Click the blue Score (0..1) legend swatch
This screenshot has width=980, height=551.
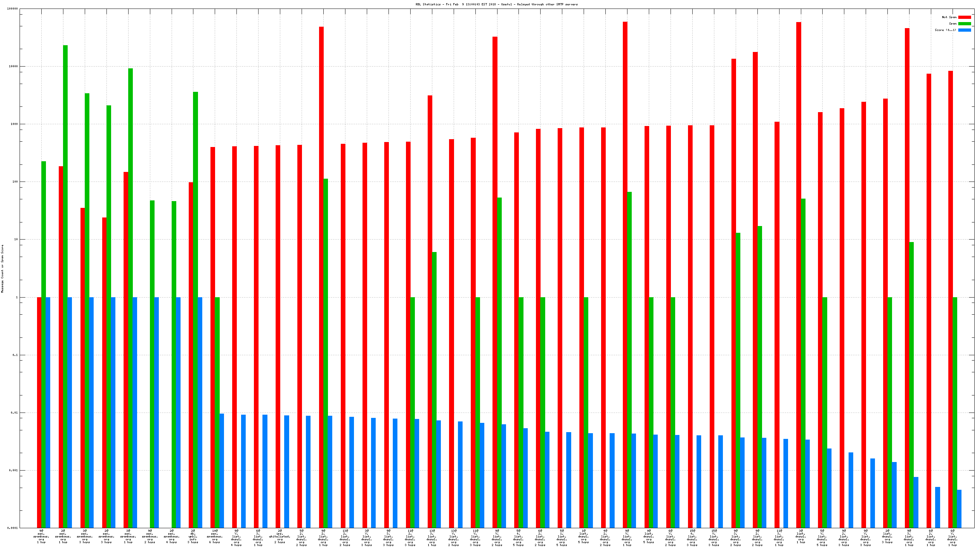point(964,30)
